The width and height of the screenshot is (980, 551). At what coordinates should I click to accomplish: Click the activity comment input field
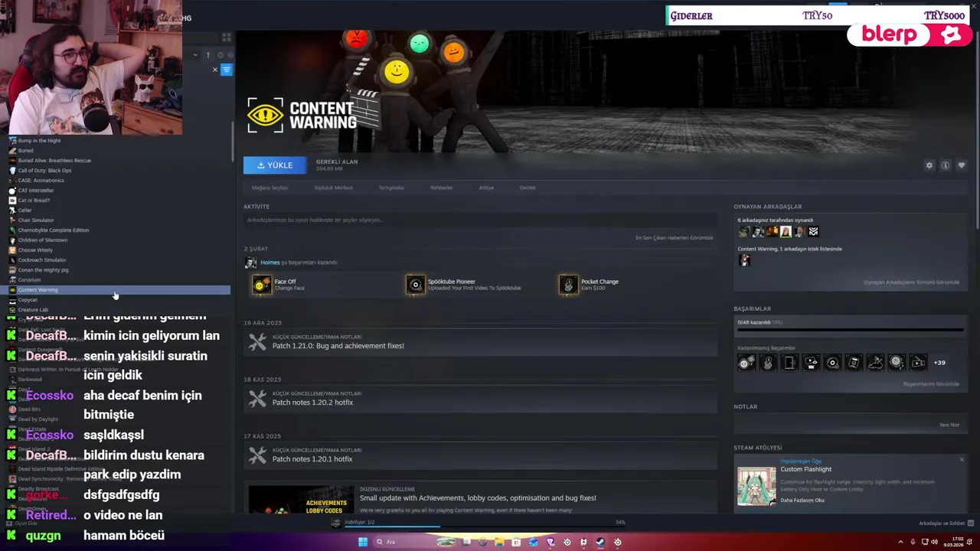pyautogui.click(x=479, y=220)
